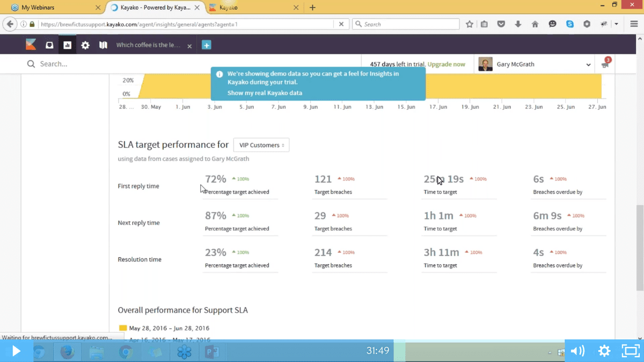The width and height of the screenshot is (644, 362).
Task: Bookmark page with the star icon
Action: pos(470,24)
